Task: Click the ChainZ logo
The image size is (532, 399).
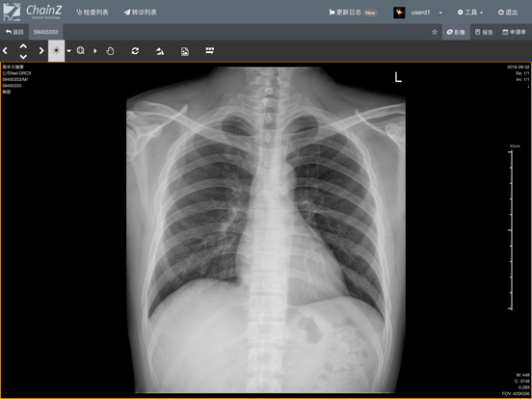Action: (x=32, y=12)
